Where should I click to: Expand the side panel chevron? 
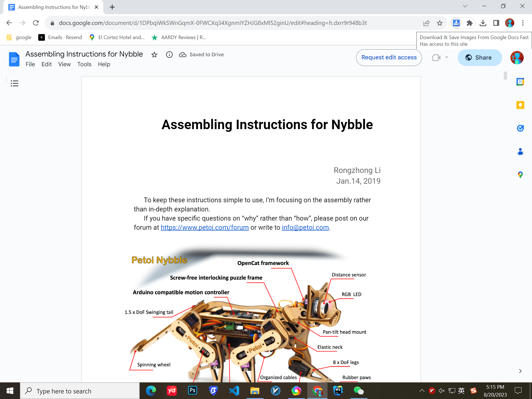click(x=520, y=371)
